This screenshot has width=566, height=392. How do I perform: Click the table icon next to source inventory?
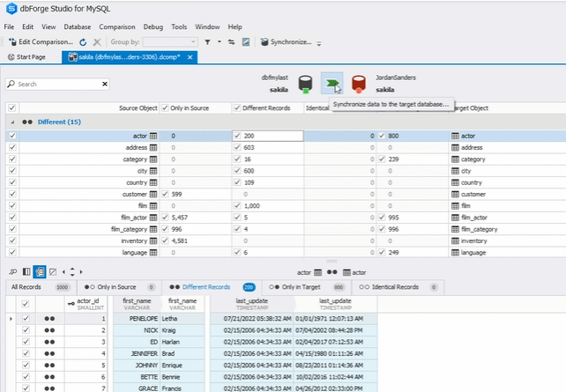[x=153, y=240]
